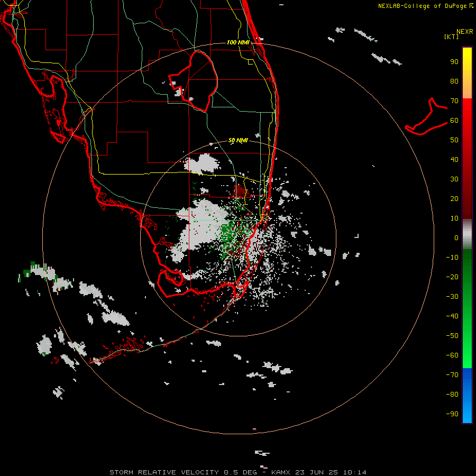This screenshot has width=476, height=476.
Task: Click the 100 NMI range ring label
Action: pos(238,42)
